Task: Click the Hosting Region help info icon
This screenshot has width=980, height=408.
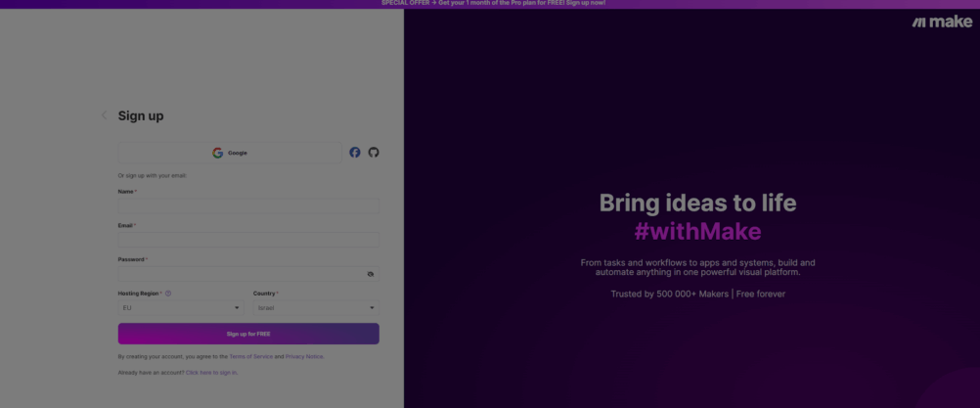Action: [168, 294]
